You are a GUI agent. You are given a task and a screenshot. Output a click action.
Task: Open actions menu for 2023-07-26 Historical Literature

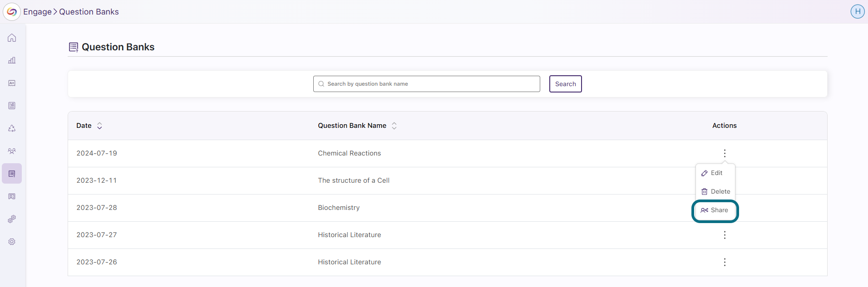tap(725, 262)
